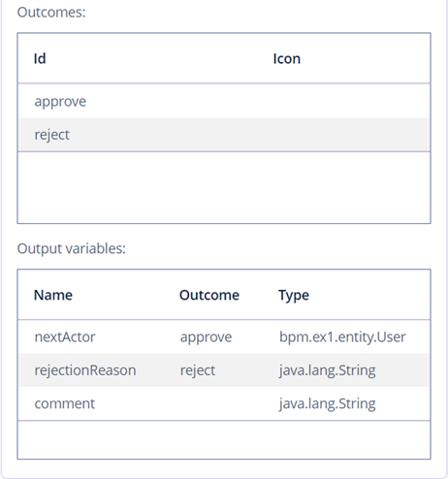Click approve in the Outcome column
This screenshot has height=479, width=448.
(x=206, y=337)
